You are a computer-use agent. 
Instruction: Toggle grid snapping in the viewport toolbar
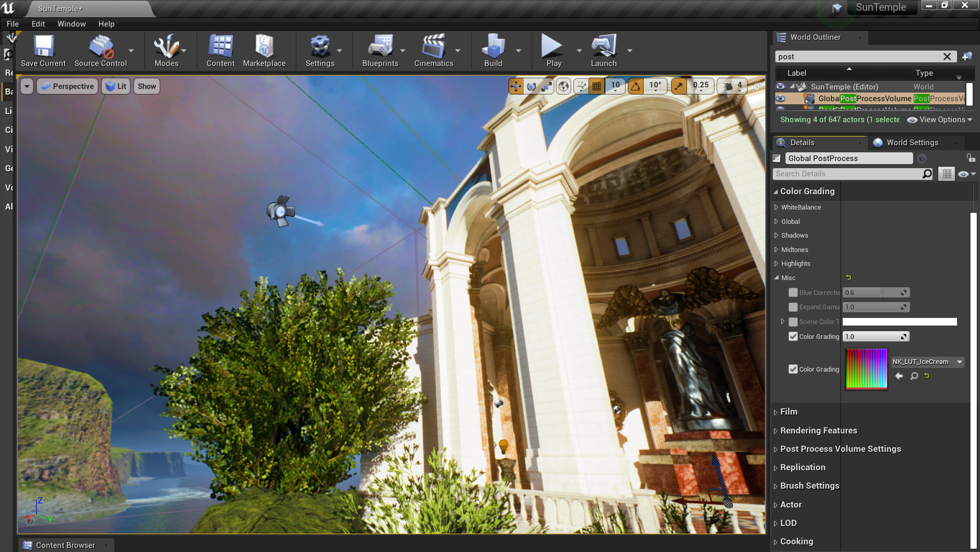[x=596, y=86]
